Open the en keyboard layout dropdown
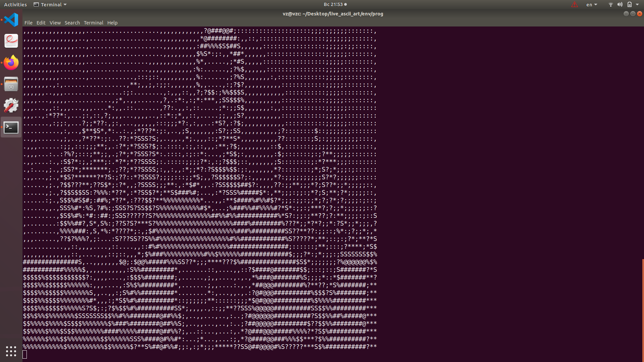 click(x=591, y=5)
